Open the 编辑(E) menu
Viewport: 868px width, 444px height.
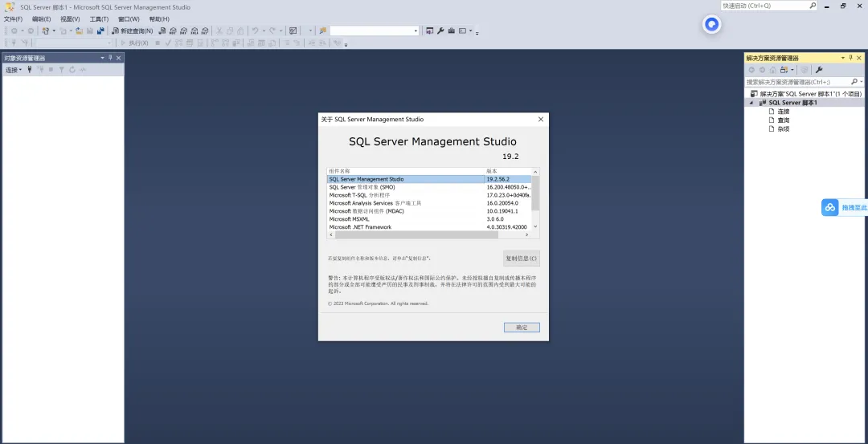pos(42,18)
